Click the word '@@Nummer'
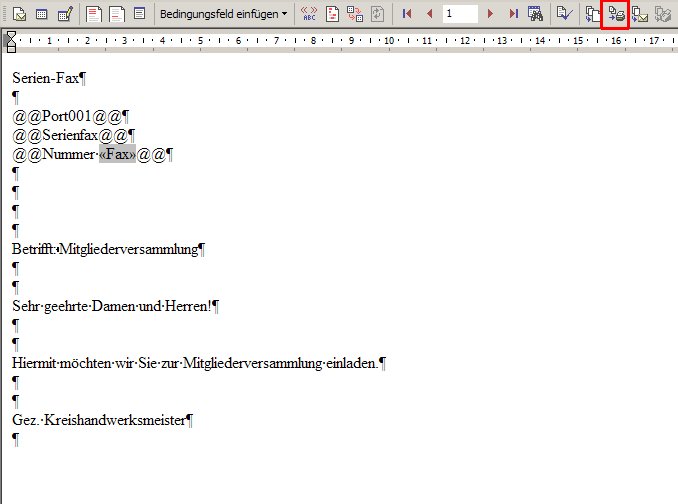 [53, 154]
